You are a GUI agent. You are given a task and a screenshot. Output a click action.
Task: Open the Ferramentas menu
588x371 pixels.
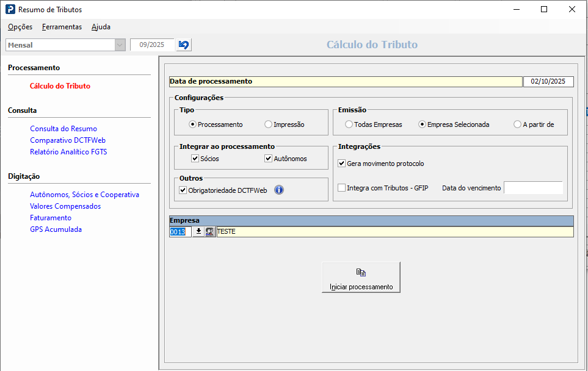[62, 27]
